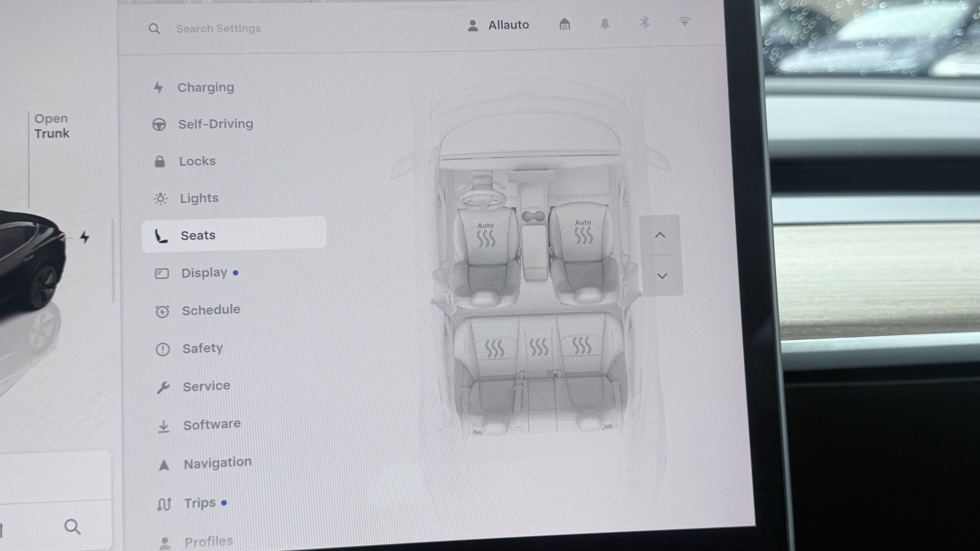Open notifications bell icon
This screenshot has width=980, height=551.
[x=604, y=23]
